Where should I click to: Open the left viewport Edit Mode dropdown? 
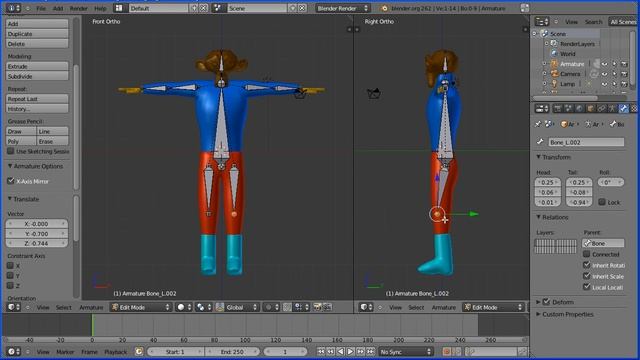point(141,307)
